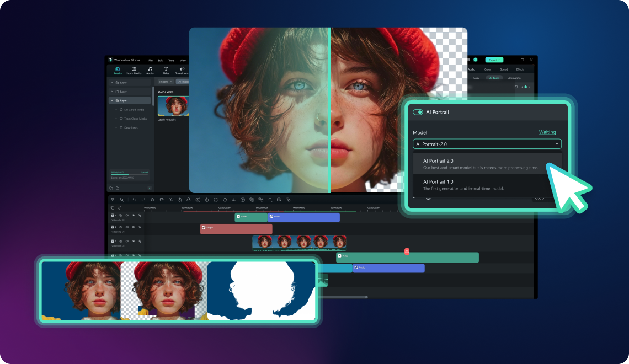
Task: Click the red playhead marker on timeline
Action: click(407, 251)
